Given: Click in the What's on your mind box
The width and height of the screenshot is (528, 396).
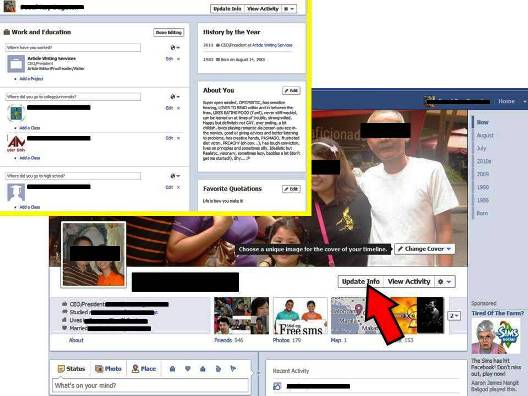Looking at the screenshot, I should [x=150, y=386].
